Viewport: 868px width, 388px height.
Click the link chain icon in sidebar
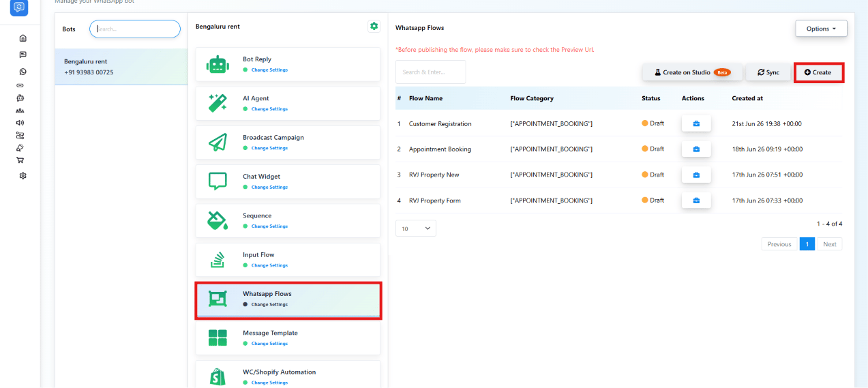20,85
